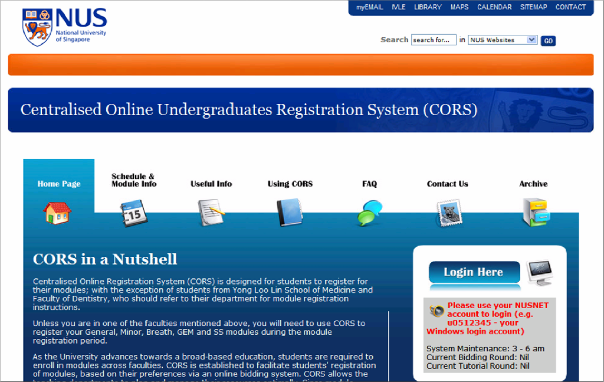Switch to the Useful Info tab

211,184
